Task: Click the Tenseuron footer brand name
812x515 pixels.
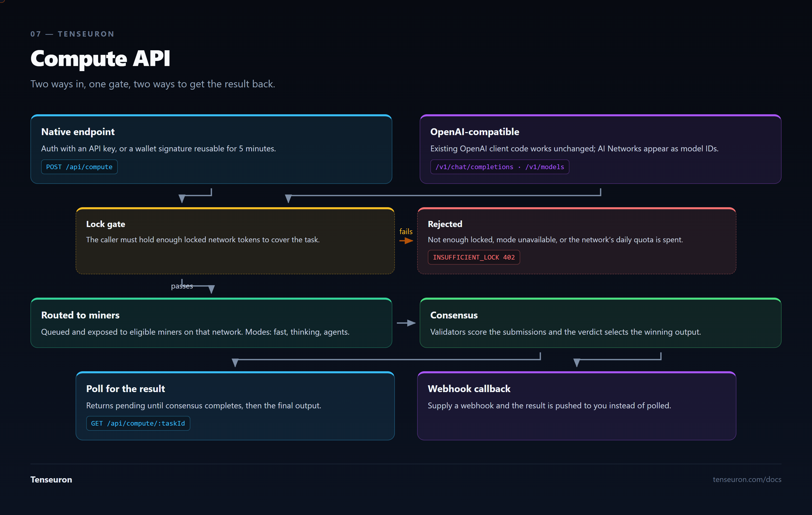Action: pyautogui.click(x=51, y=479)
